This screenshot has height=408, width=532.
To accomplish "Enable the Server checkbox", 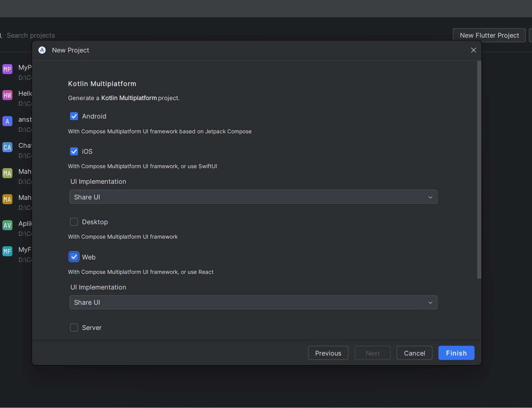I will click(74, 328).
